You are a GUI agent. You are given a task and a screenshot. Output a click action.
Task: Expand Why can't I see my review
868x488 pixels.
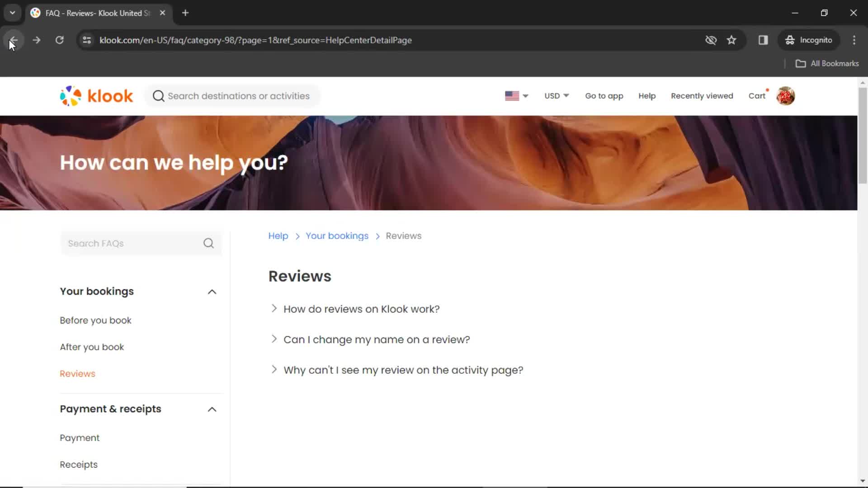pyautogui.click(x=274, y=370)
